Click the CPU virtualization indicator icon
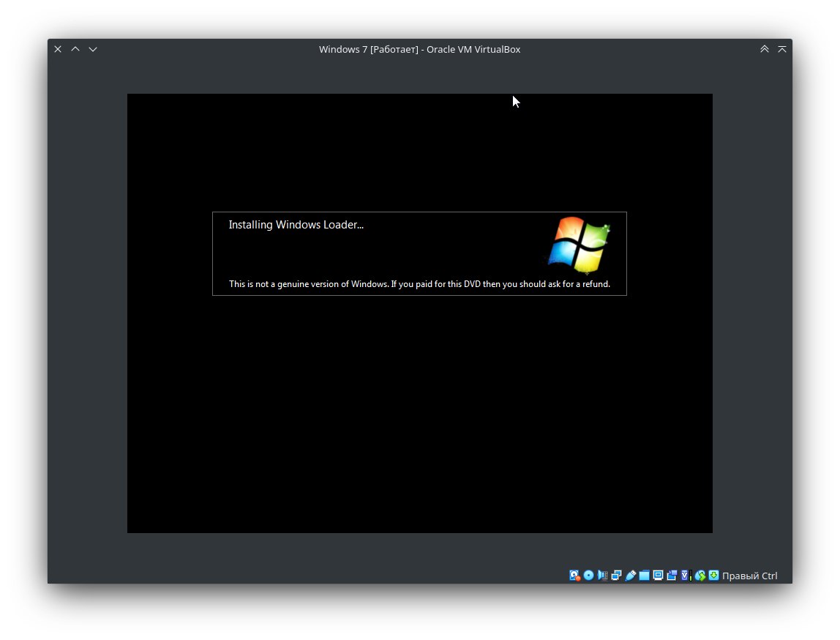The height and width of the screenshot is (640, 840). (686, 576)
